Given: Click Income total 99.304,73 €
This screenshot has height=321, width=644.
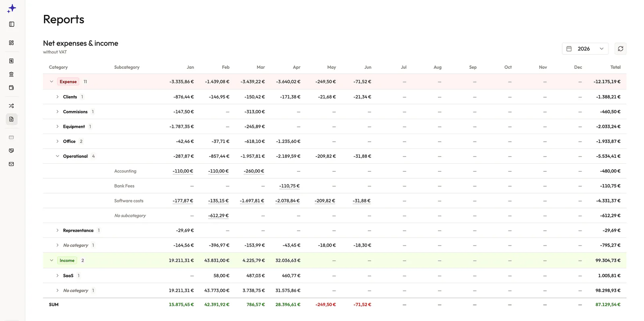Looking at the screenshot, I should (x=608, y=261).
